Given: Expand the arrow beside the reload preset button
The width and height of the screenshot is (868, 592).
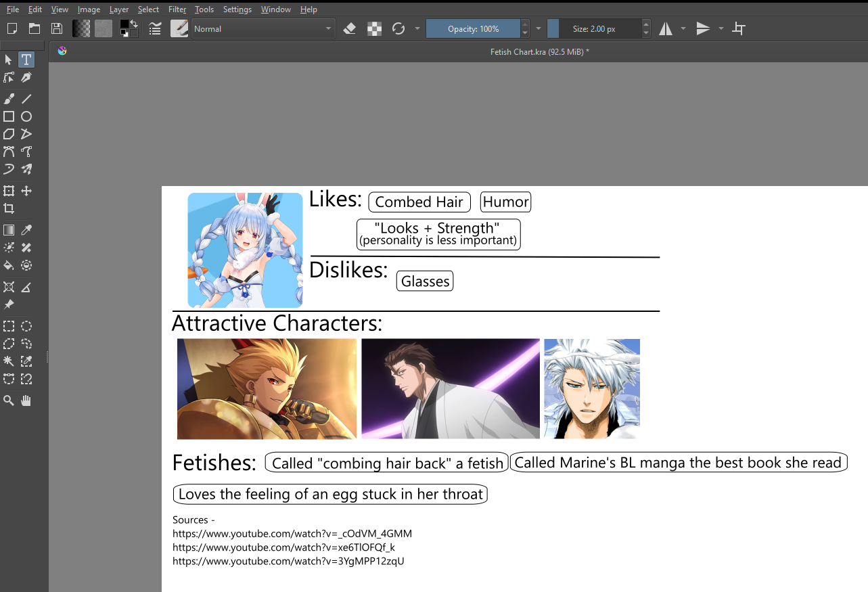Looking at the screenshot, I should pos(417,28).
